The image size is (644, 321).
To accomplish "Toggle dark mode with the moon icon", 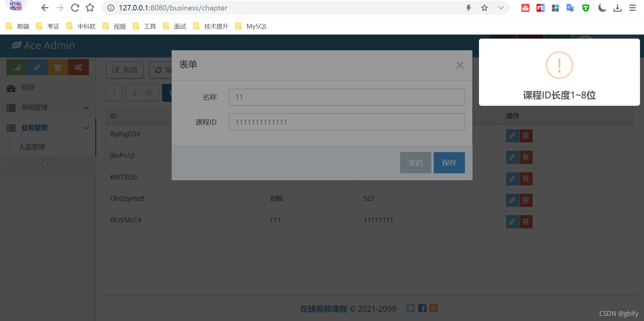I will 602,8.
